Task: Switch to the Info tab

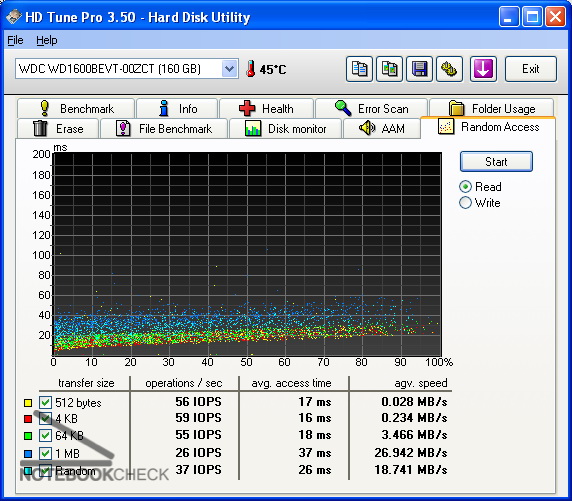Action: click(177, 108)
